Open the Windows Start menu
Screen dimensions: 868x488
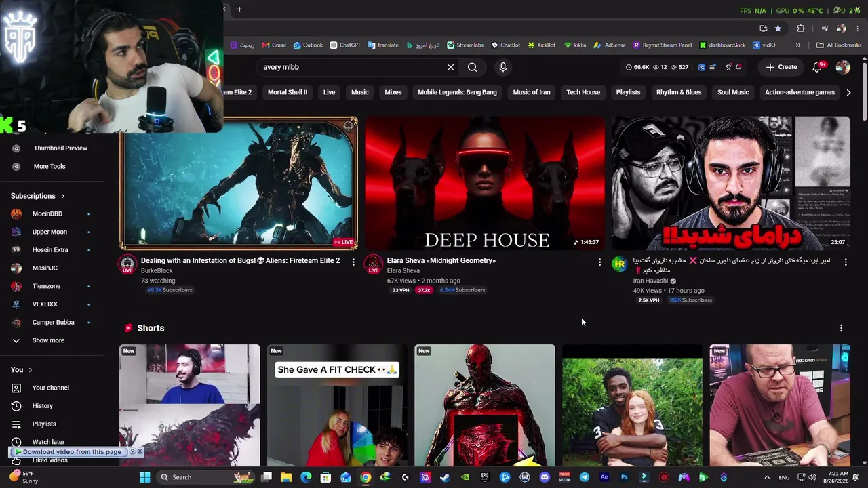pos(144,477)
